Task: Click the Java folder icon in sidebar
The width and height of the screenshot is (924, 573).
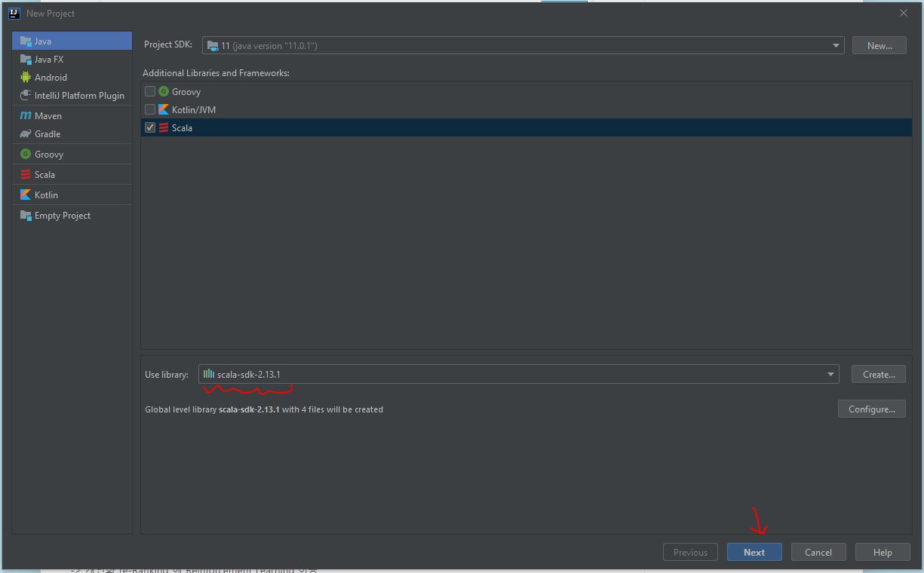Action: pyautogui.click(x=26, y=41)
